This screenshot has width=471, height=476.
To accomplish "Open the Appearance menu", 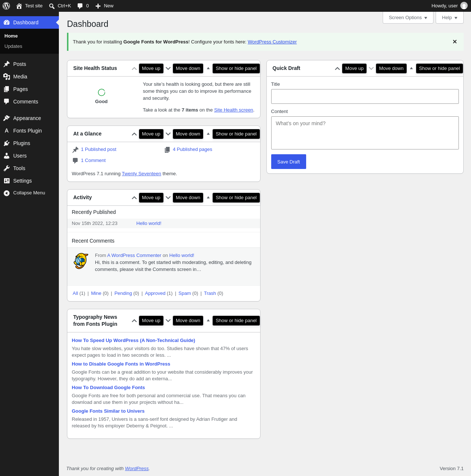I will click(x=29, y=118).
